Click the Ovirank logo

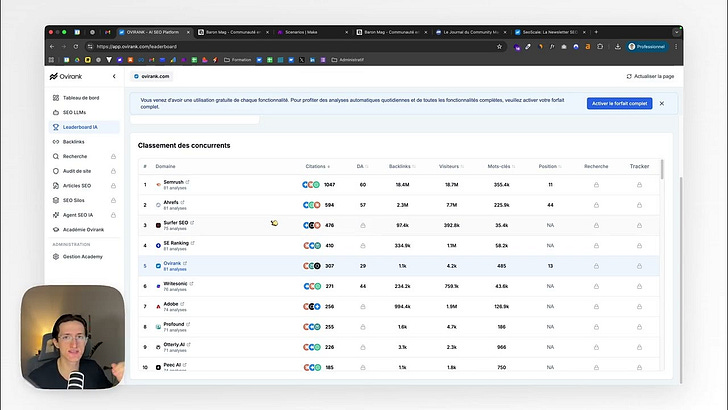click(65, 76)
